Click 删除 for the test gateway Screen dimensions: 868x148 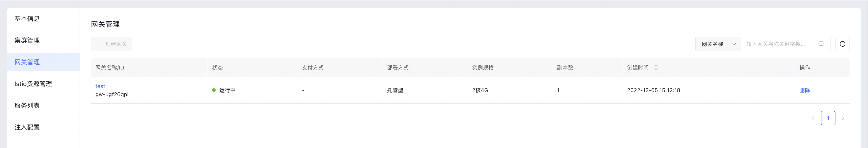point(805,90)
